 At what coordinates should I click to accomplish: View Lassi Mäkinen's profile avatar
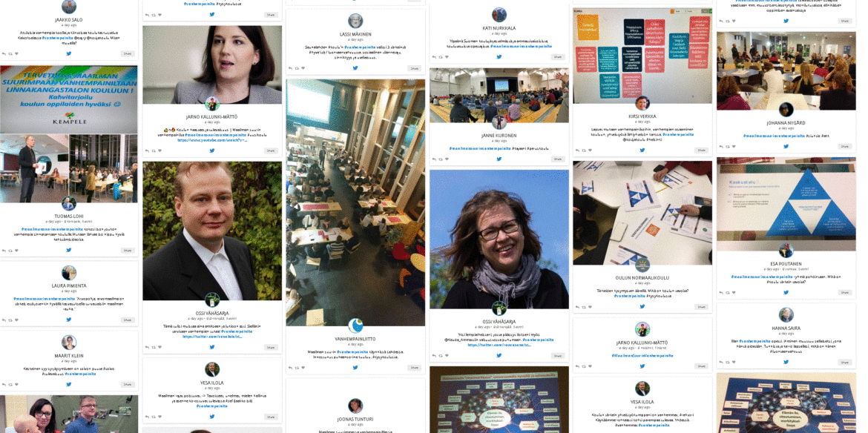click(x=355, y=21)
